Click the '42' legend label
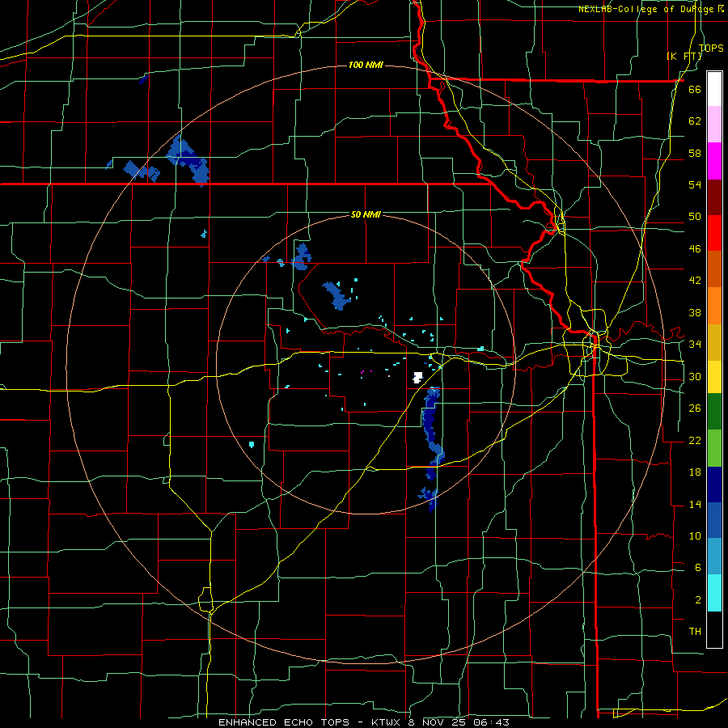Screen dimensions: 728x728 (695, 281)
